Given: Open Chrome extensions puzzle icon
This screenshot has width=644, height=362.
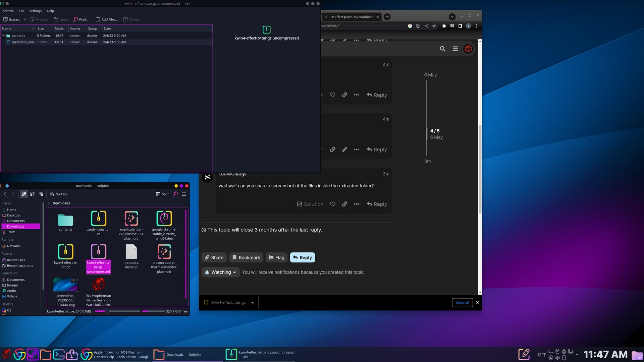Looking at the screenshot, I should tap(444, 26).
